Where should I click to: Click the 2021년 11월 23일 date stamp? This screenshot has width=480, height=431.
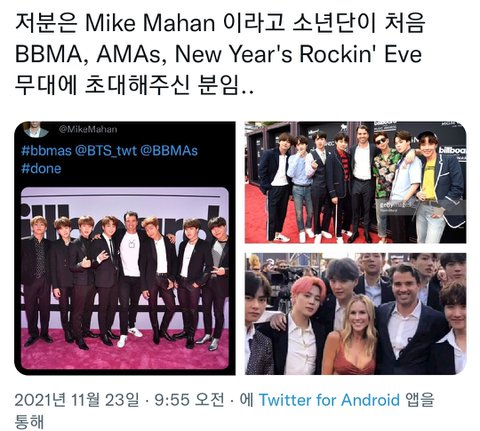tap(77, 400)
